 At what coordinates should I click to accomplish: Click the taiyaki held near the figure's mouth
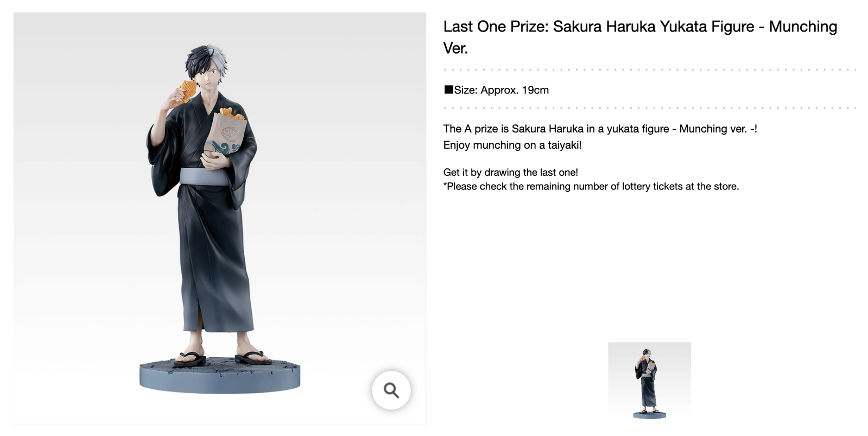[x=186, y=91]
